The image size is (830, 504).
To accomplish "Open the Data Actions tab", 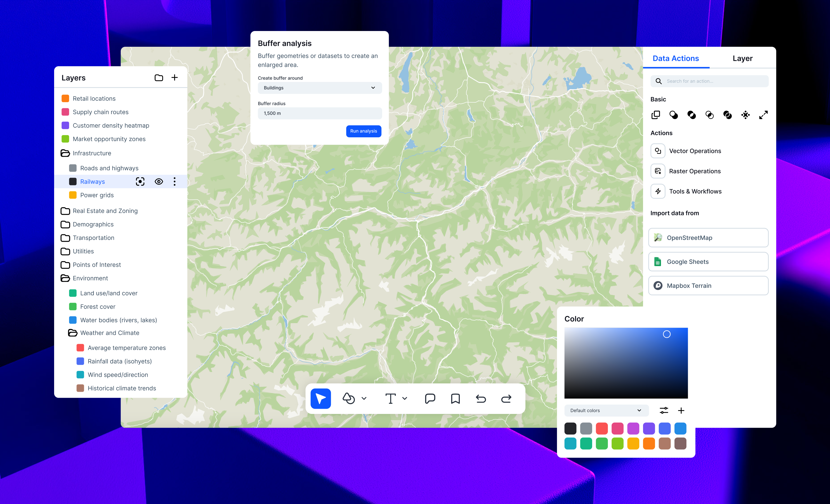I will tap(675, 58).
